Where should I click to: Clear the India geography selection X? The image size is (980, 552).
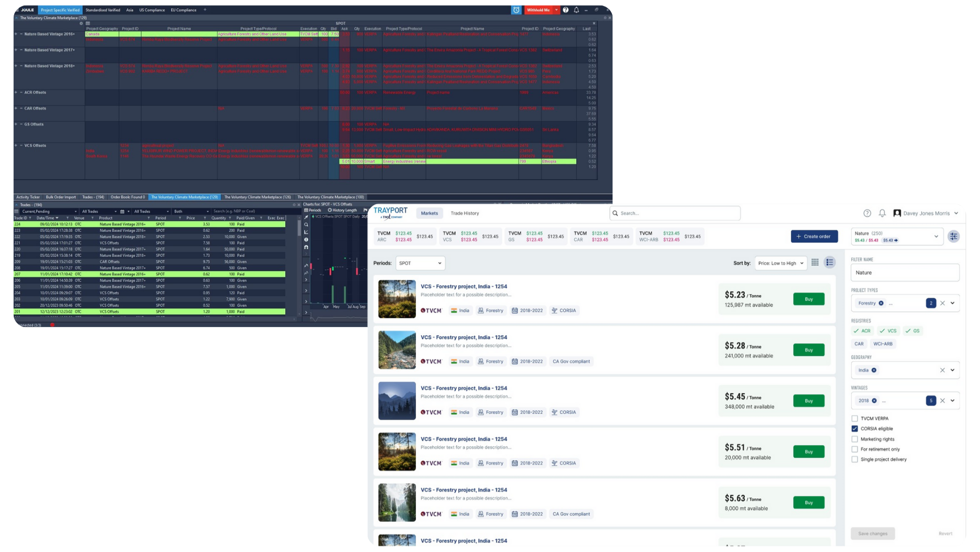tap(942, 370)
